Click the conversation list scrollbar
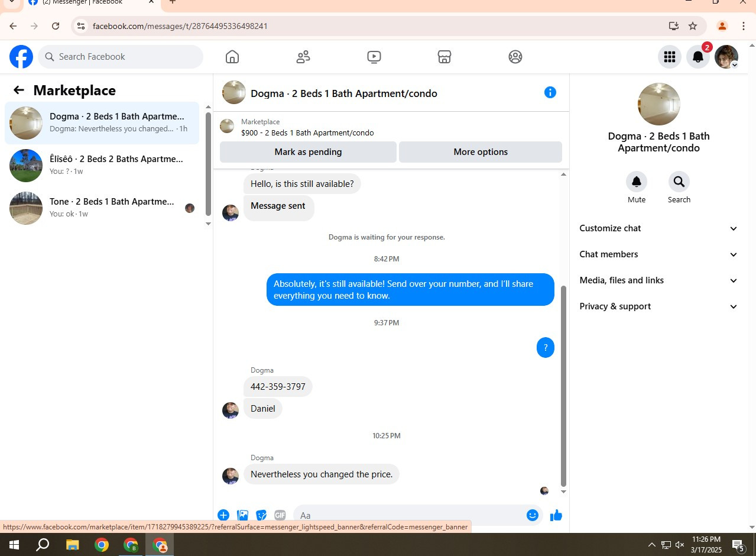 (208, 164)
